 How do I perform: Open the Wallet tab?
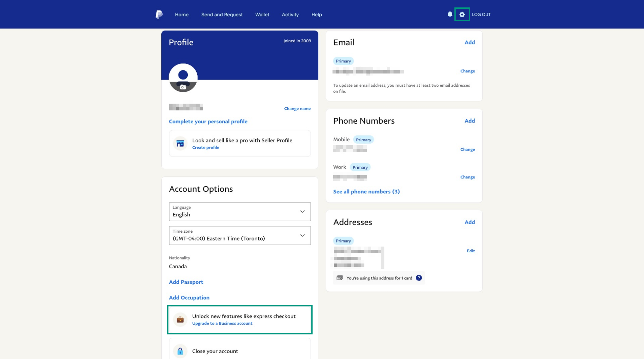point(262,15)
